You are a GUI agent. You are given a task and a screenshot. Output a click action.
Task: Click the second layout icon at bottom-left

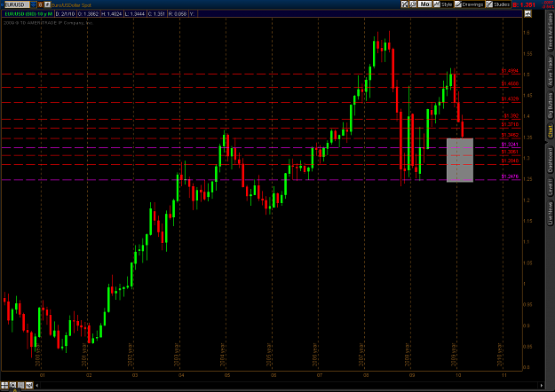[12, 385]
